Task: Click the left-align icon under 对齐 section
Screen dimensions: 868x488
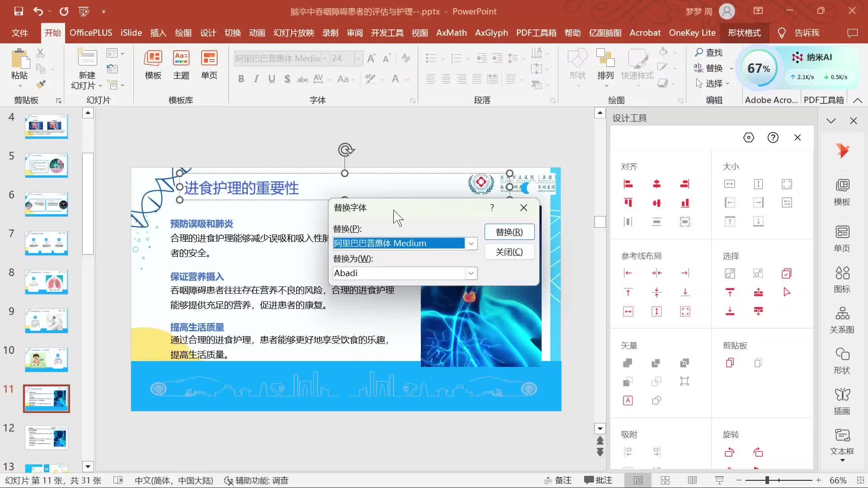Action: (x=628, y=184)
